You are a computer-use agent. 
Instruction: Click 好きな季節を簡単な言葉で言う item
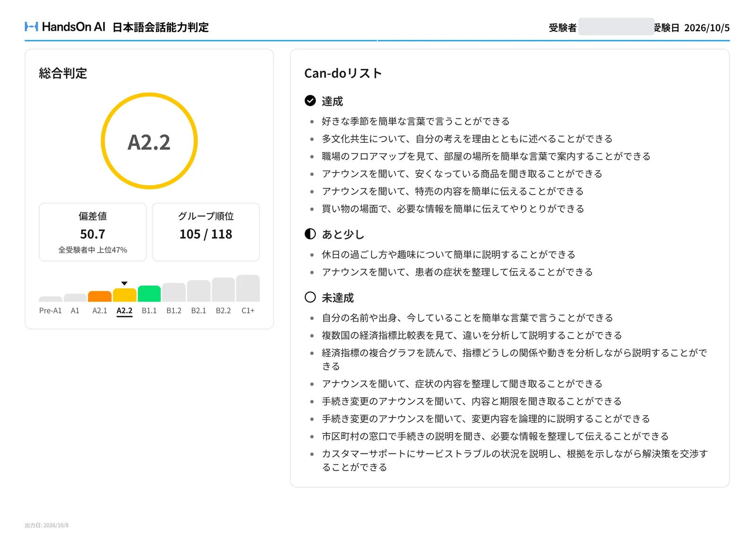click(x=416, y=121)
